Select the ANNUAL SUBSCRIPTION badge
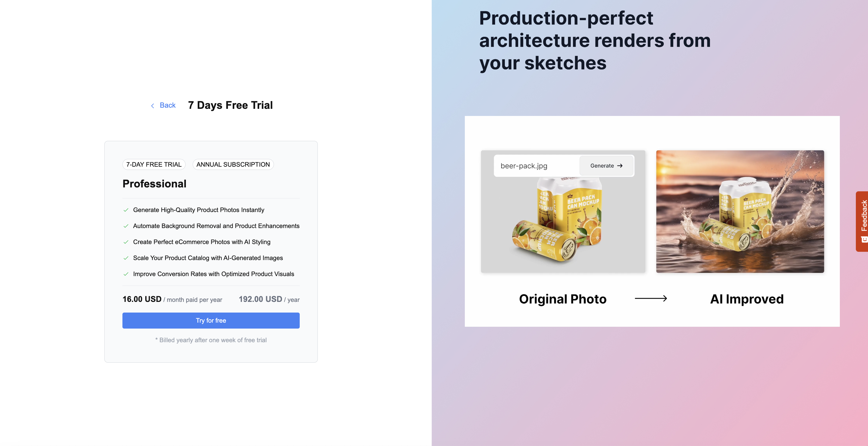 click(x=233, y=164)
